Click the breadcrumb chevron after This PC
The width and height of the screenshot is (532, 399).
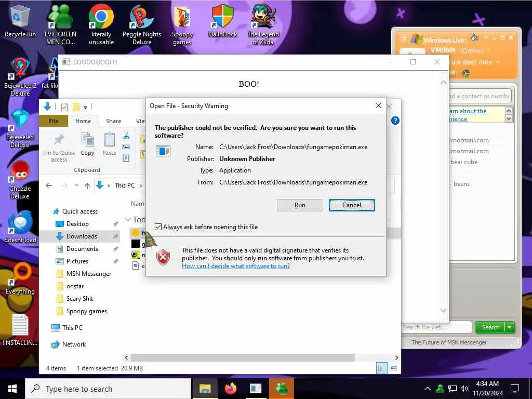click(x=141, y=185)
